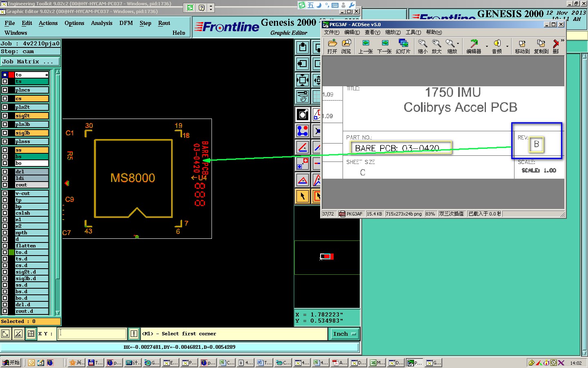Expand more ACDSee toolbar buttons chevron
The image size is (588, 368).
click(562, 40)
